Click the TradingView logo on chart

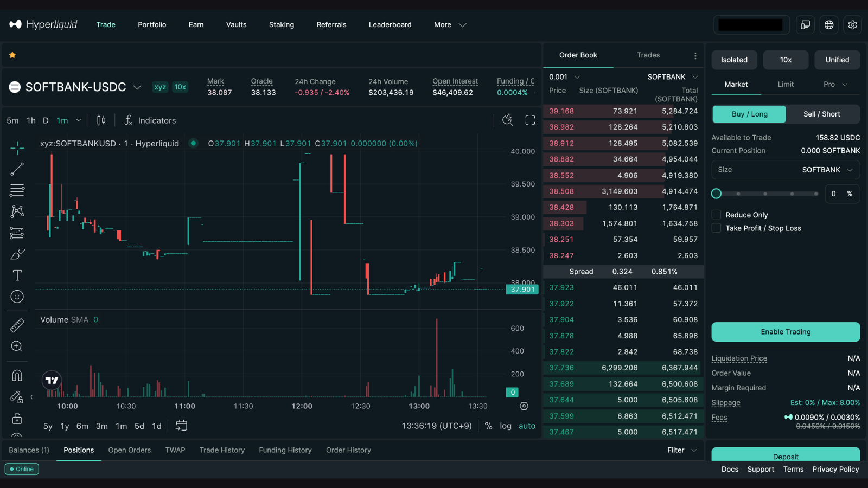(x=52, y=381)
